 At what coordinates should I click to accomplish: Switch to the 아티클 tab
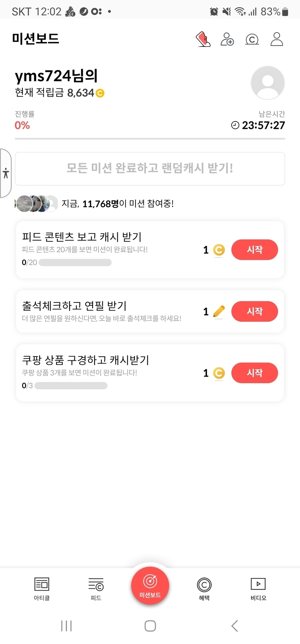click(42, 589)
